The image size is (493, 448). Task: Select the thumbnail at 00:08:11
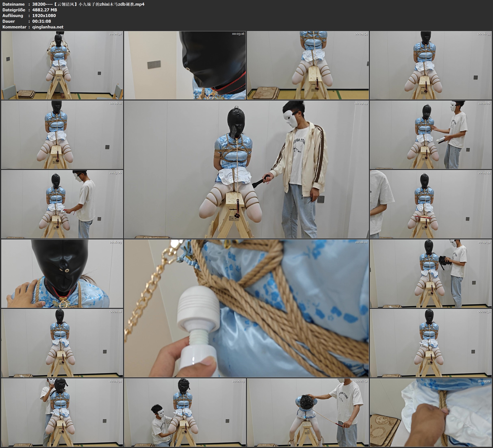(62, 134)
